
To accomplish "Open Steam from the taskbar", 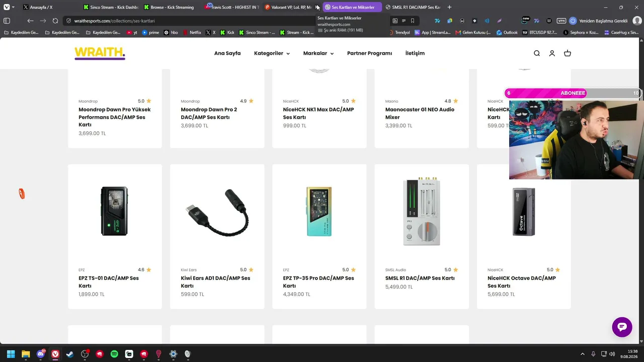I will tap(70, 354).
